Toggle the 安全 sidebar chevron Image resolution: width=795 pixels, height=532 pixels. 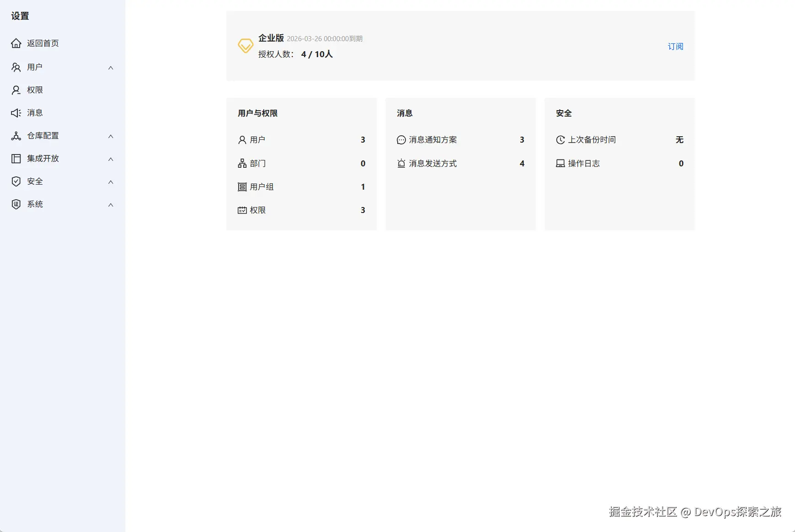click(111, 182)
